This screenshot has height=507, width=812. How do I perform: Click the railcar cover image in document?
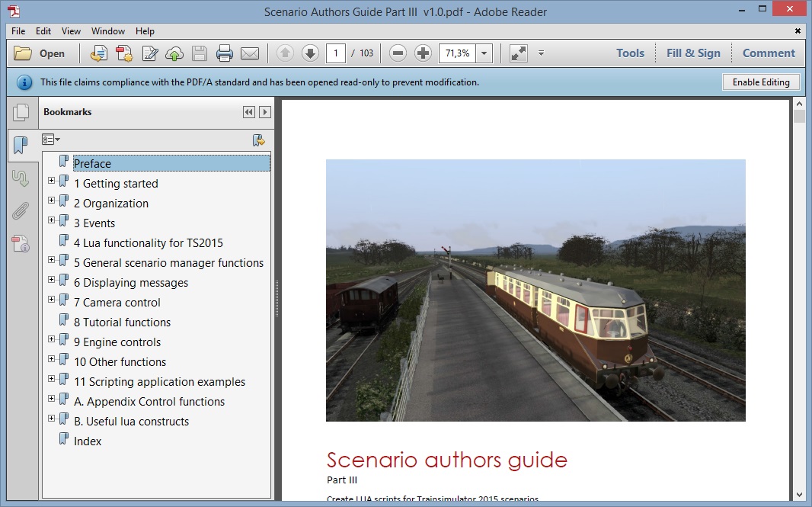click(535, 290)
